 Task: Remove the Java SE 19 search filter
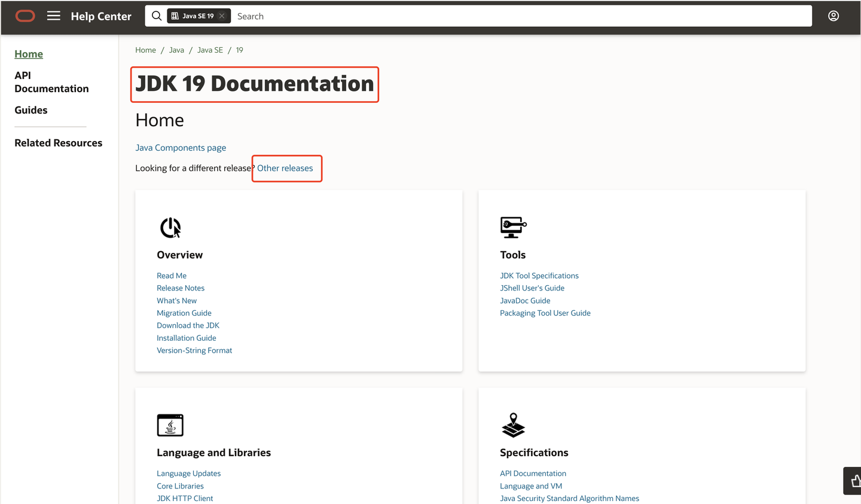click(222, 16)
